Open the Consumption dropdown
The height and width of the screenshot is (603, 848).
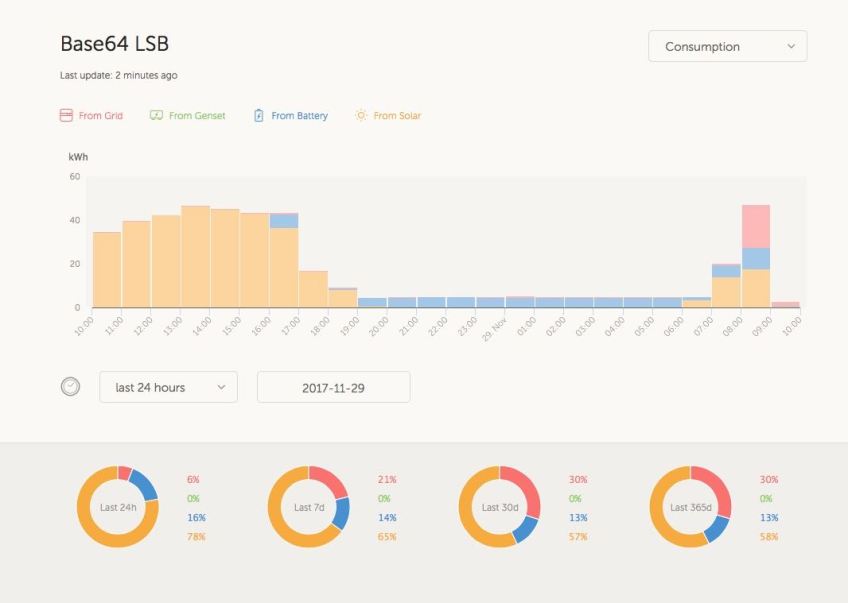click(x=727, y=47)
